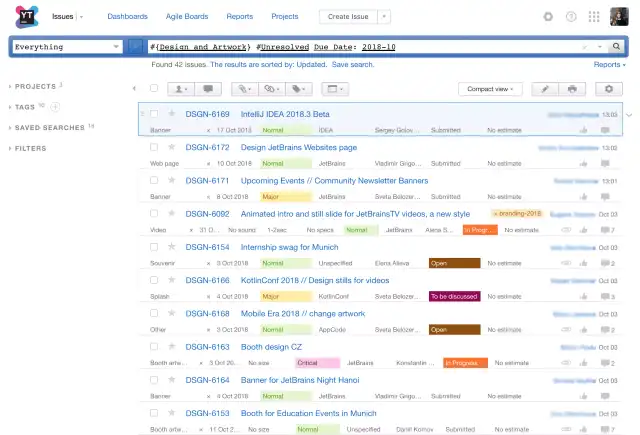Viewport: 640px width, 435px height.
Task: Check the DSGN-6168 checkbox
Action: click(154, 313)
